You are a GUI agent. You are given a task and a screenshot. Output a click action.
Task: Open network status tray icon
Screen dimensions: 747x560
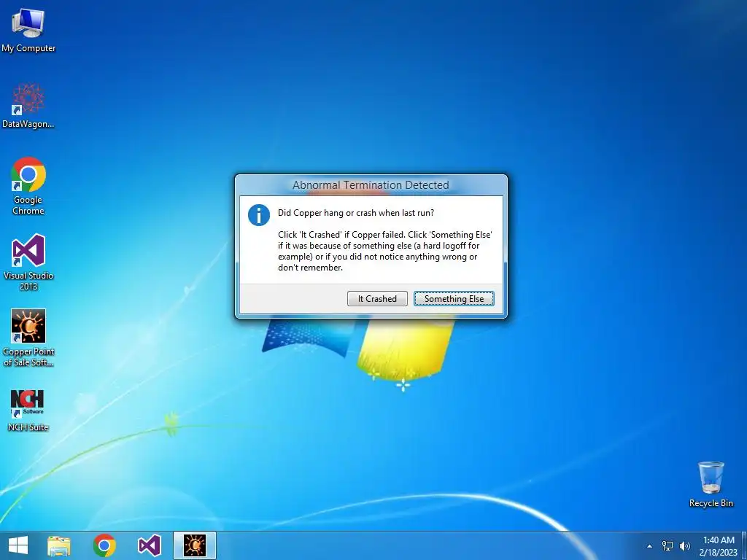(x=667, y=546)
